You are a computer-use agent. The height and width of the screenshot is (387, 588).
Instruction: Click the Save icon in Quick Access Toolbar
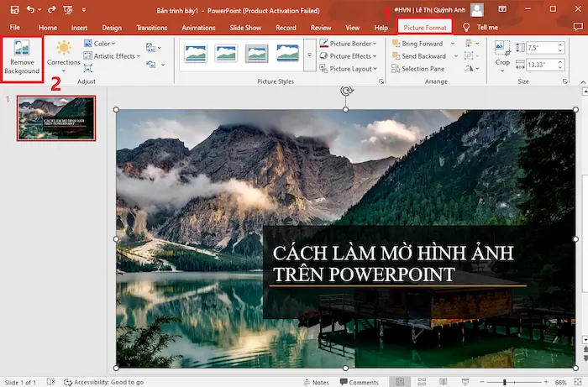15,10
